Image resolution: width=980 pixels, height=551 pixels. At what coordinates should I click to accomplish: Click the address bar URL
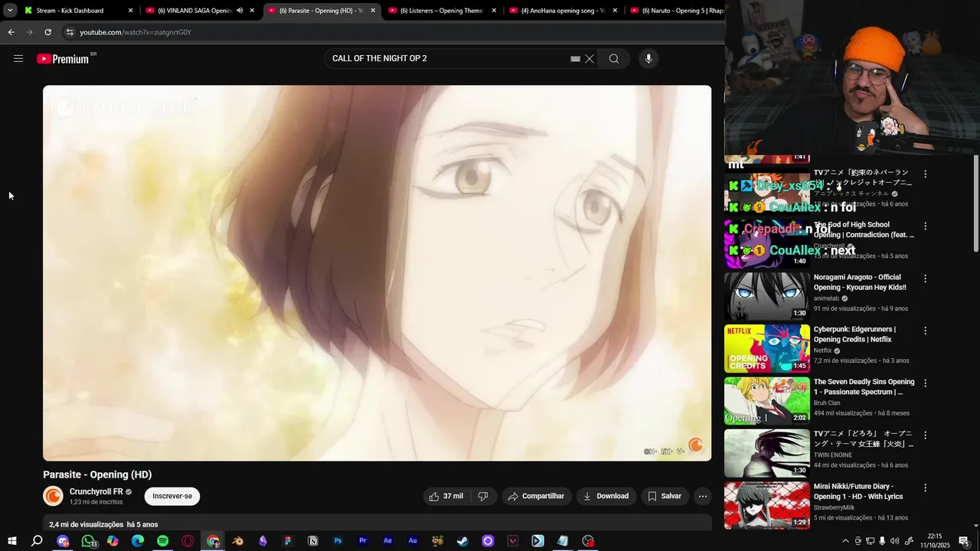click(136, 32)
